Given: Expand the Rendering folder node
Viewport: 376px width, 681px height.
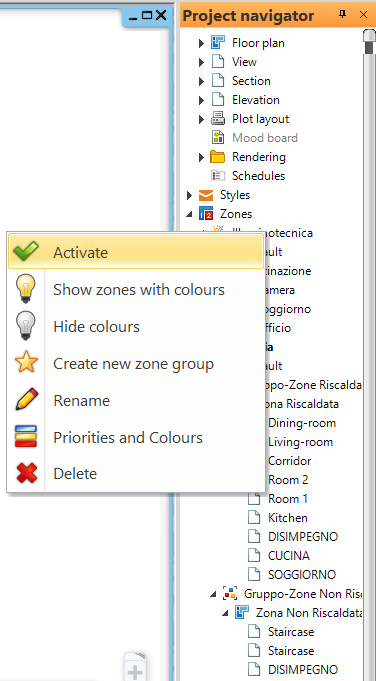Looking at the screenshot, I should coord(201,157).
